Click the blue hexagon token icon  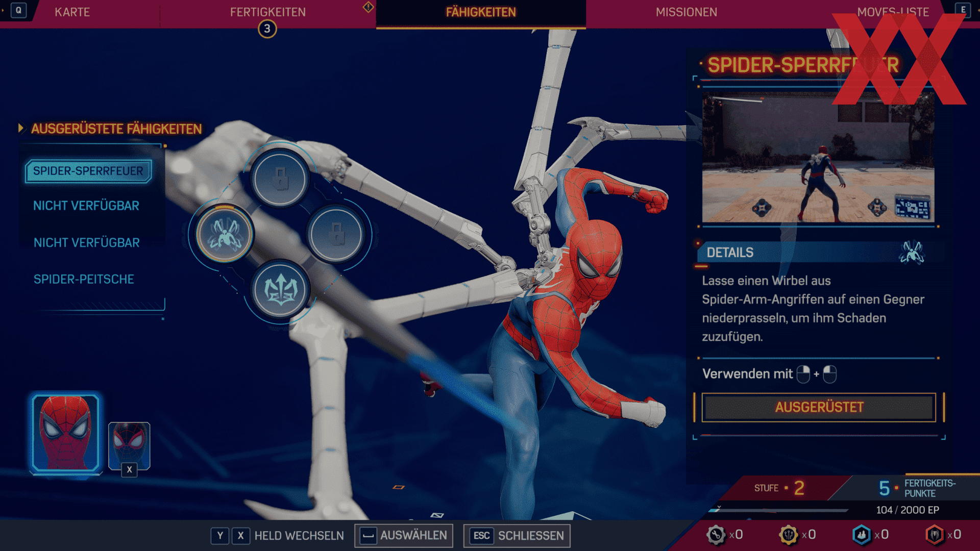point(862,535)
